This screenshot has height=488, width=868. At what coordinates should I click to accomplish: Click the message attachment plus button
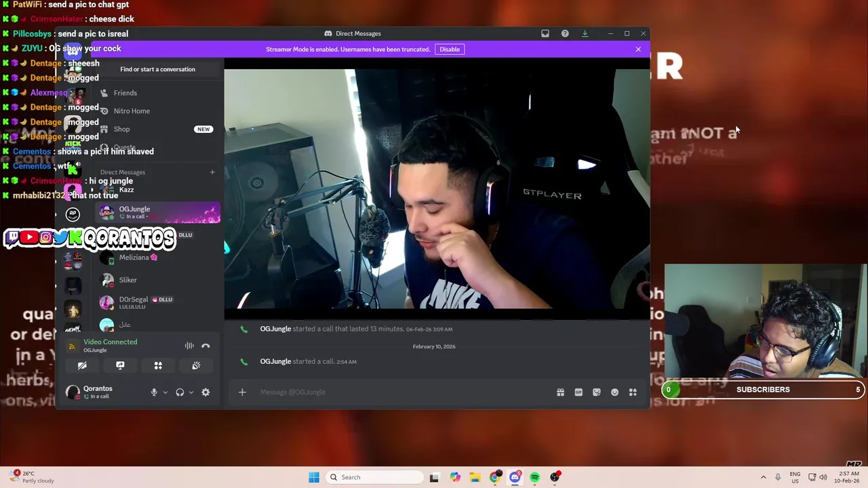tap(242, 392)
